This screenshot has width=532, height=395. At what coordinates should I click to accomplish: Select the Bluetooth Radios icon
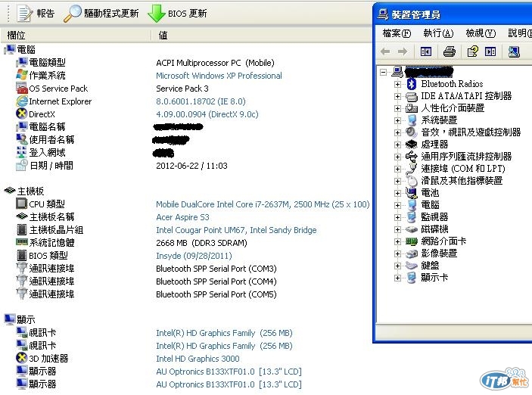(x=412, y=84)
